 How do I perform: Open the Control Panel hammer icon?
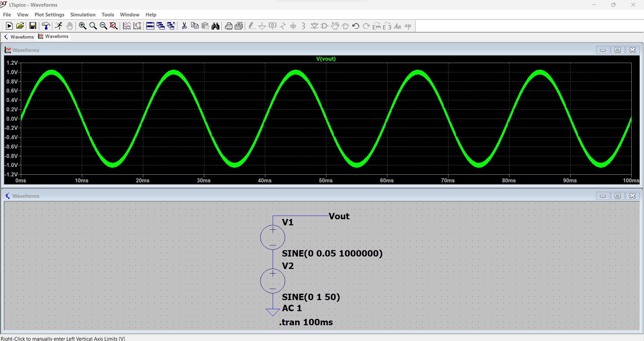46,26
